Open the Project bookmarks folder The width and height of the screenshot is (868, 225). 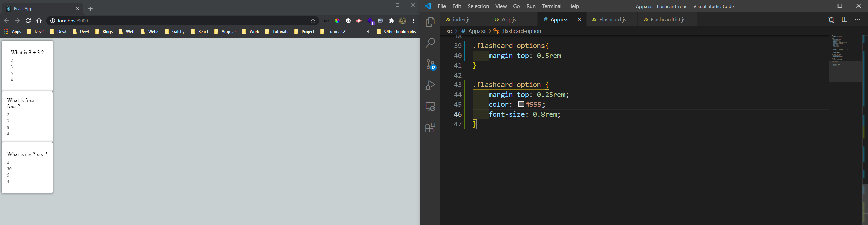click(x=304, y=32)
